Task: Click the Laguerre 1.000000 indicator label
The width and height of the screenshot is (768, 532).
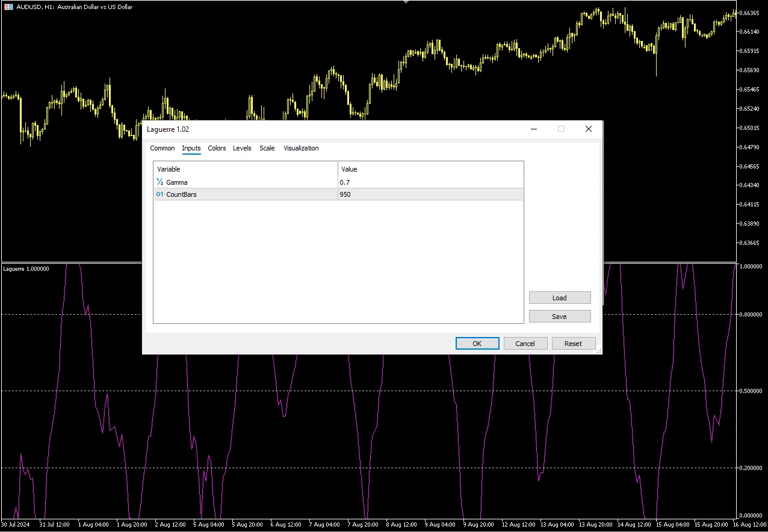Action: [26, 269]
